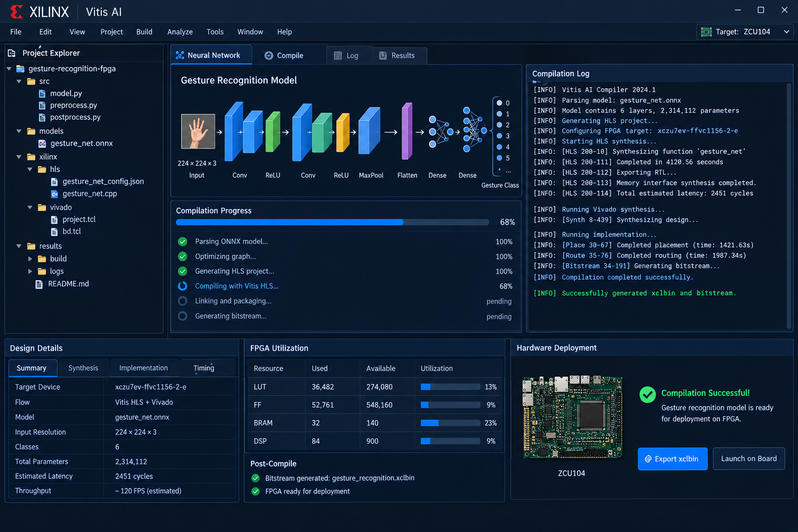This screenshot has width=798, height=532.
Task: Click the Linking and packaging pending circle
Action: click(x=182, y=301)
